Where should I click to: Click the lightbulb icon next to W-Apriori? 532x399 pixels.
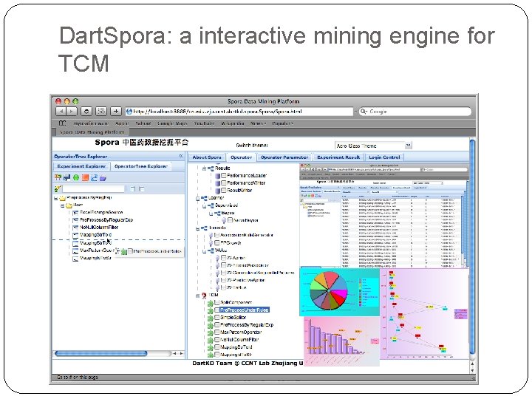(x=217, y=258)
